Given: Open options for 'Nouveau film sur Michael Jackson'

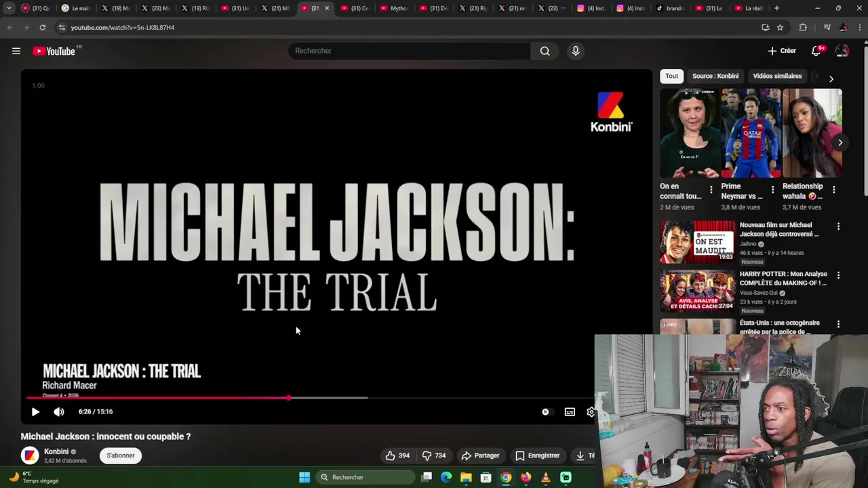Looking at the screenshot, I should [x=838, y=226].
